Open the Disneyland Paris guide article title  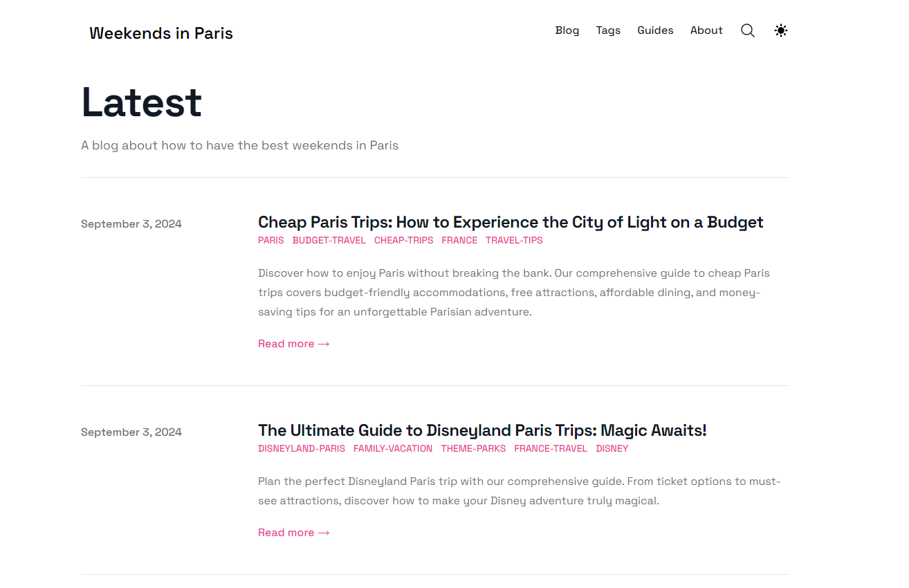click(x=481, y=430)
